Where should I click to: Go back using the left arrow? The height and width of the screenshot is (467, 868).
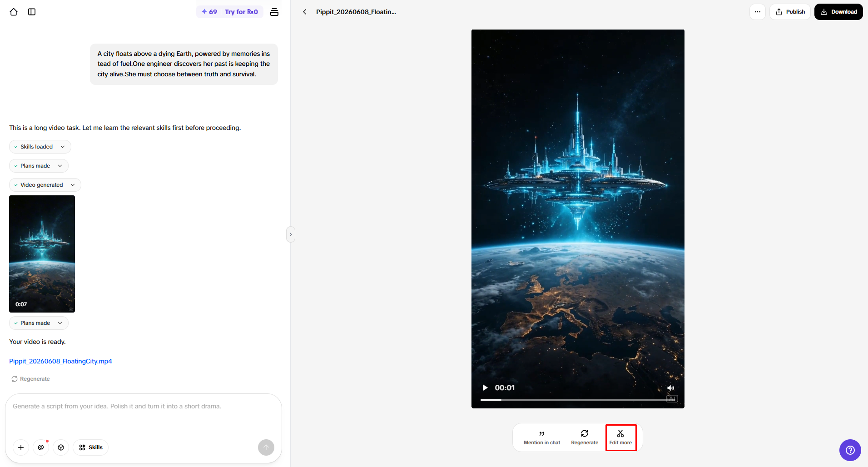[305, 12]
